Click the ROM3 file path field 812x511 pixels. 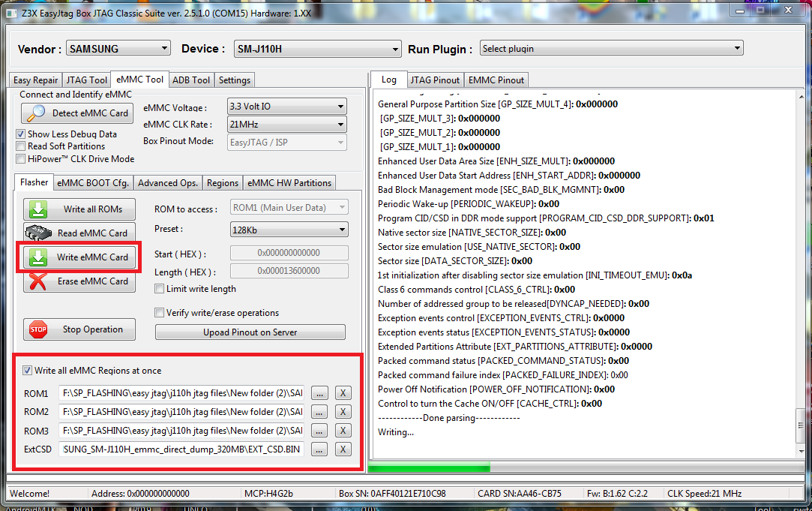pyautogui.click(x=183, y=431)
